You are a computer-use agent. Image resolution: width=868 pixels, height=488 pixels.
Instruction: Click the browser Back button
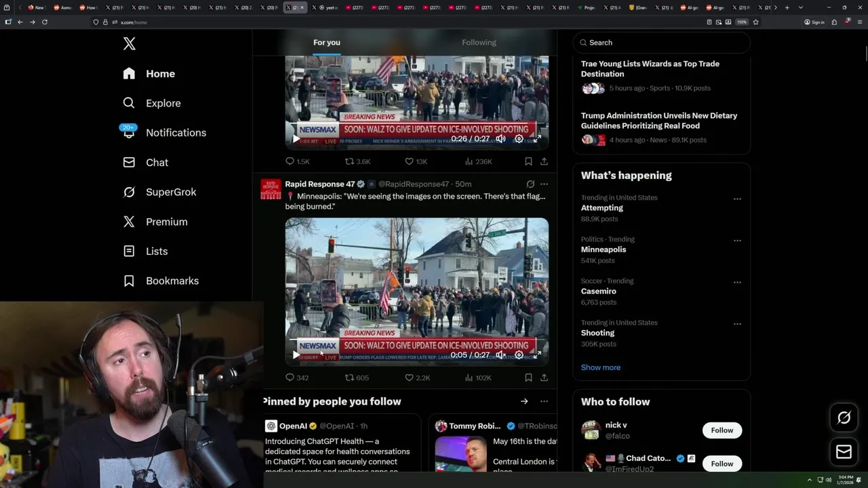20,22
